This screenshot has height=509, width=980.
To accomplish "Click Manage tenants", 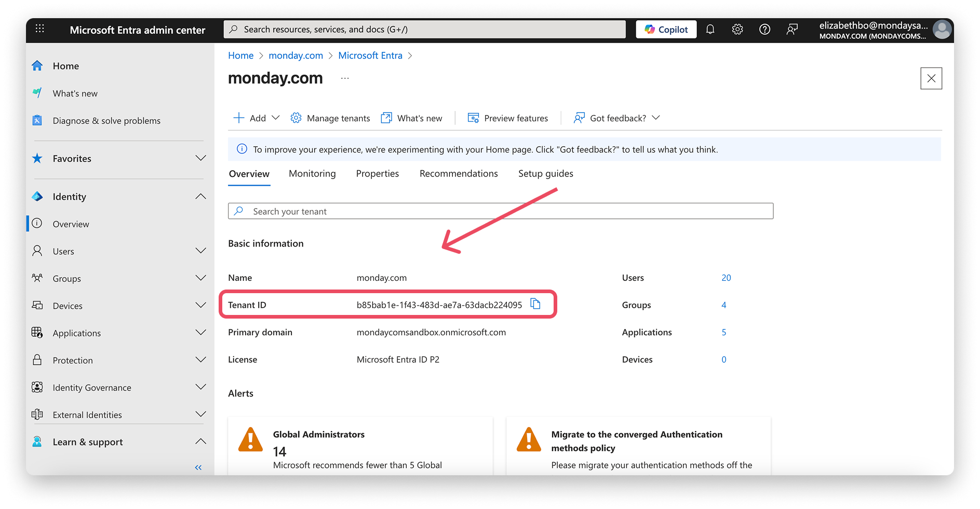I will pyautogui.click(x=330, y=118).
